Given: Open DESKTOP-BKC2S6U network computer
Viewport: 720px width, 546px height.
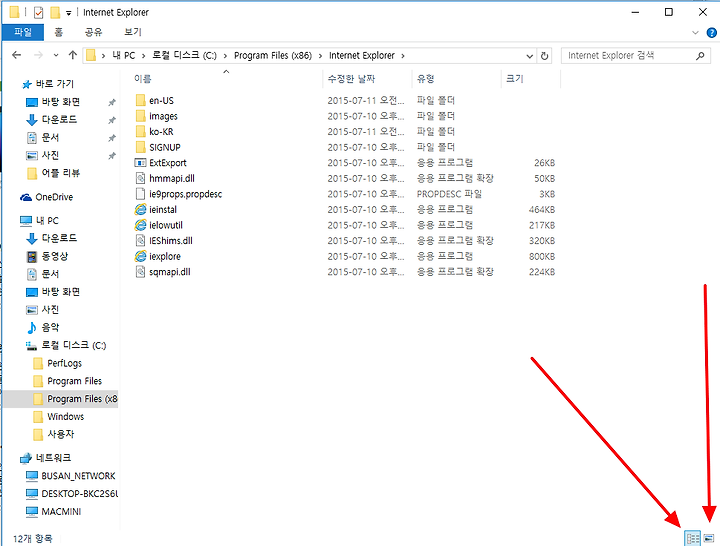Looking at the screenshot, I should pyautogui.click(x=79, y=494).
